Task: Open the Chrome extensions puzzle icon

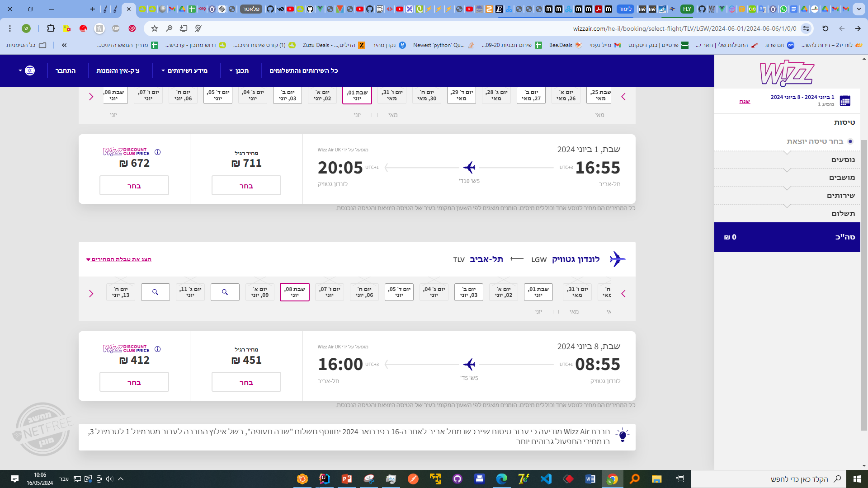Action: [x=51, y=28]
